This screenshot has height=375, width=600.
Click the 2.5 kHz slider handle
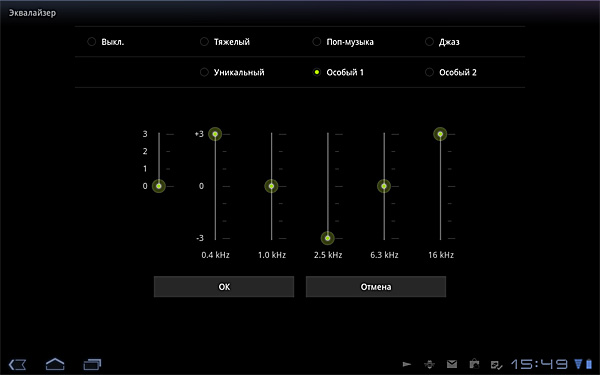tap(328, 238)
